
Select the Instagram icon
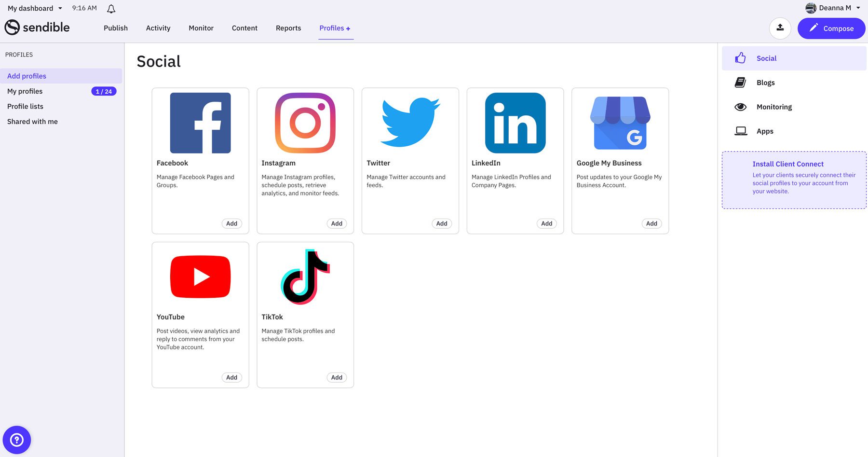click(x=305, y=123)
